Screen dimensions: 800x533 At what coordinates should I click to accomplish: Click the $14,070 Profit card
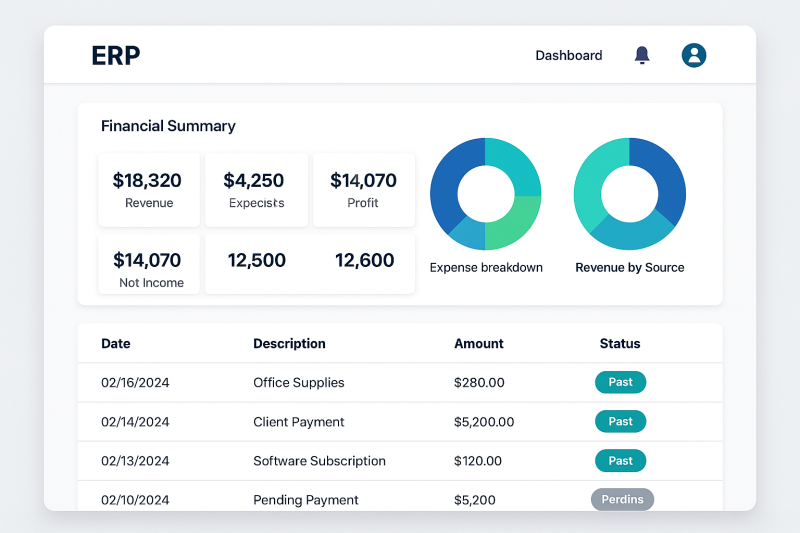click(x=363, y=190)
